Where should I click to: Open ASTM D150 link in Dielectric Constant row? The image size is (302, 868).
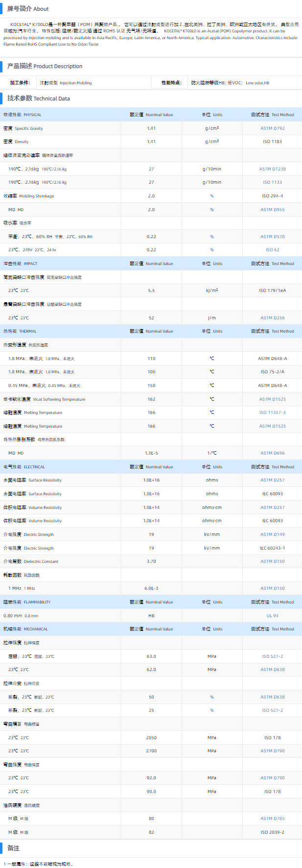tap(272, 561)
